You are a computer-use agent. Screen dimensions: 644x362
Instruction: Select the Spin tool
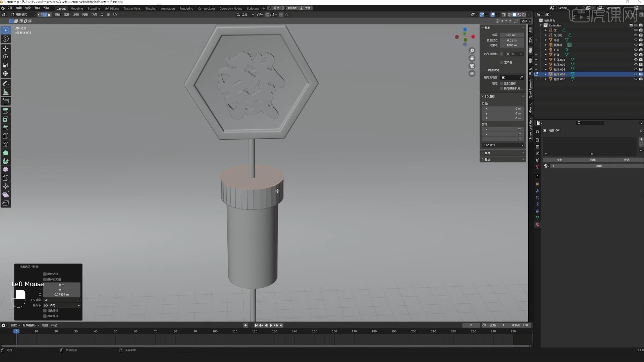[6, 161]
